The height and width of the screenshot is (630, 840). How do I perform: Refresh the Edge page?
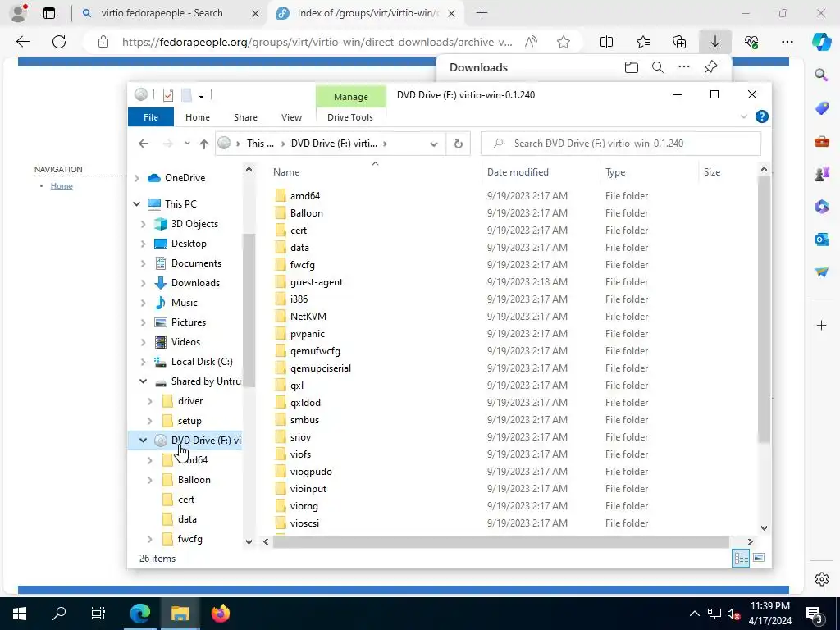(59, 42)
